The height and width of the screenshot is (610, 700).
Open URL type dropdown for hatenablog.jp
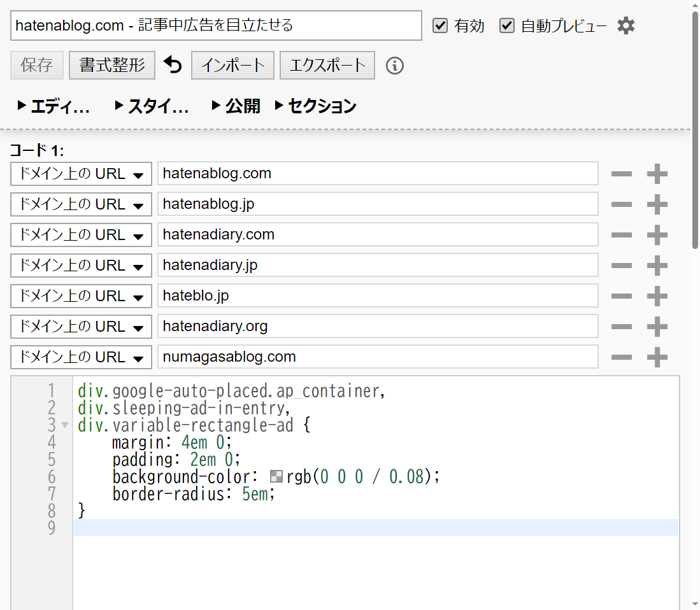[x=82, y=204]
